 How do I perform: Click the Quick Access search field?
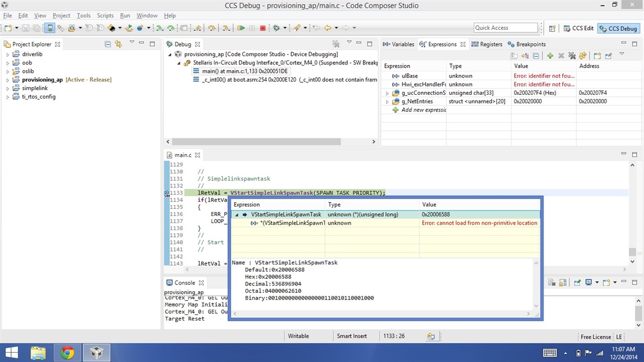pos(506,28)
